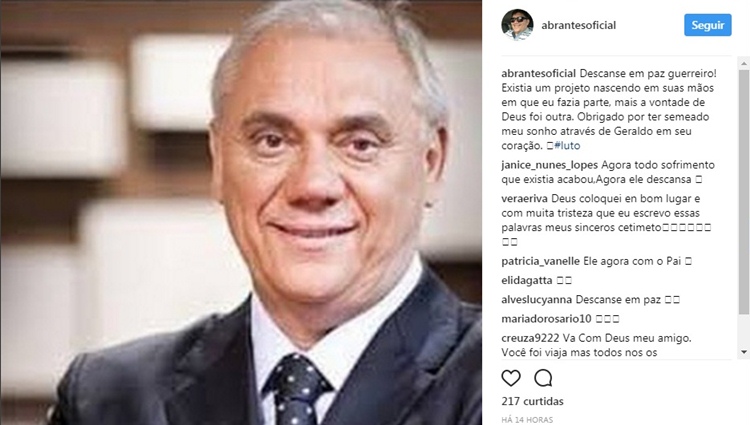
Task: Visit patricia_vanelle commenter profile
Action: tap(540, 262)
